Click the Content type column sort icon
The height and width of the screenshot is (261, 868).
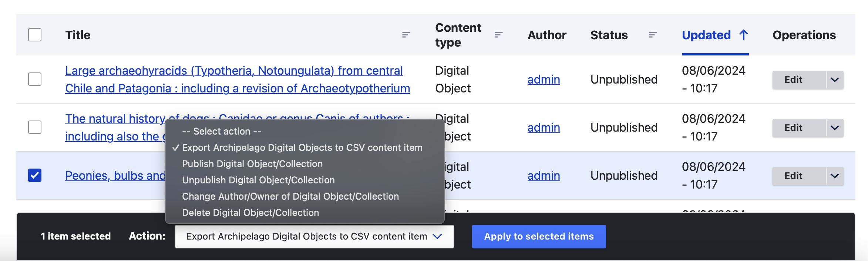point(498,35)
